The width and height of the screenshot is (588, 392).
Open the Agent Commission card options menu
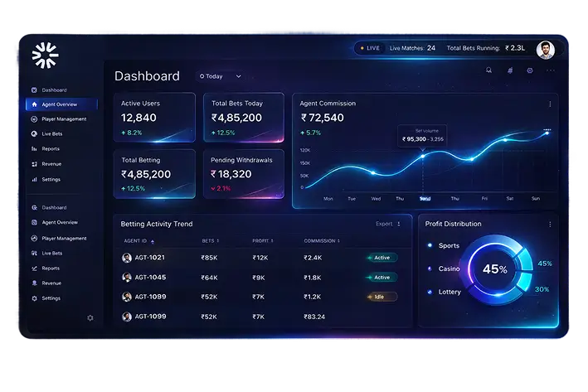tap(549, 104)
